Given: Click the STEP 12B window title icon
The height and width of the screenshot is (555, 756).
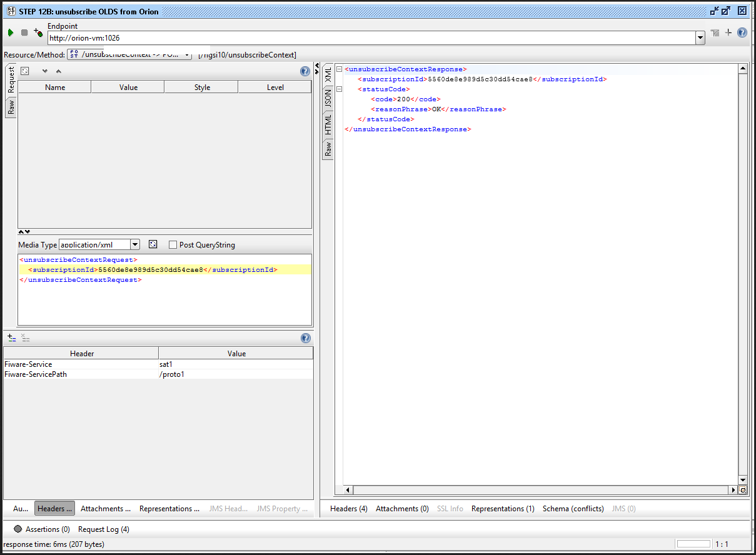Looking at the screenshot, I should point(11,11).
